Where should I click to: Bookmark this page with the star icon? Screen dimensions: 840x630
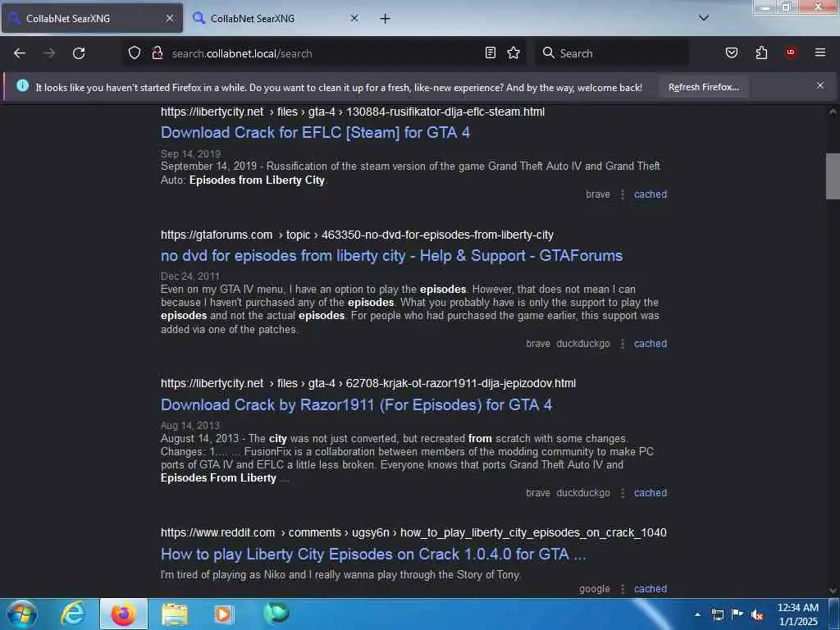pyautogui.click(x=514, y=52)
